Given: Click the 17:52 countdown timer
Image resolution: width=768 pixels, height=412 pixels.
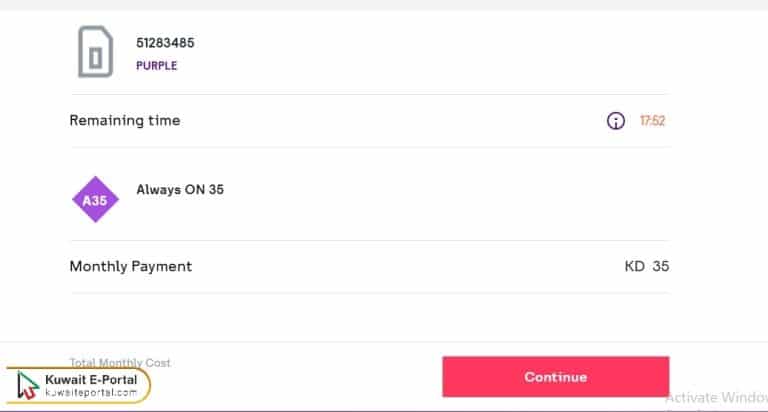Looking at the screenshot, I should [652, 121].
